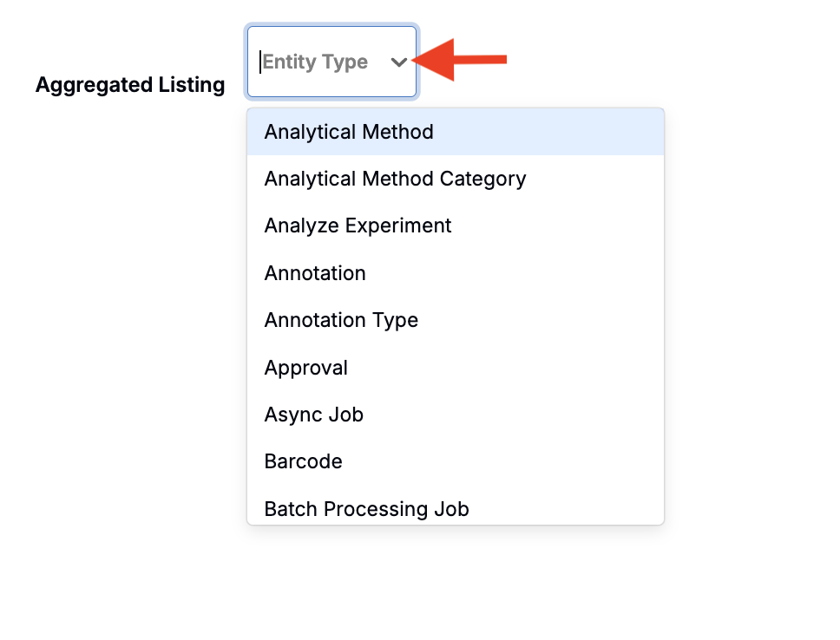Select Batch Processing Job option
The height and width of the screenshot is (640, 840).
click(x=456, y=506)
